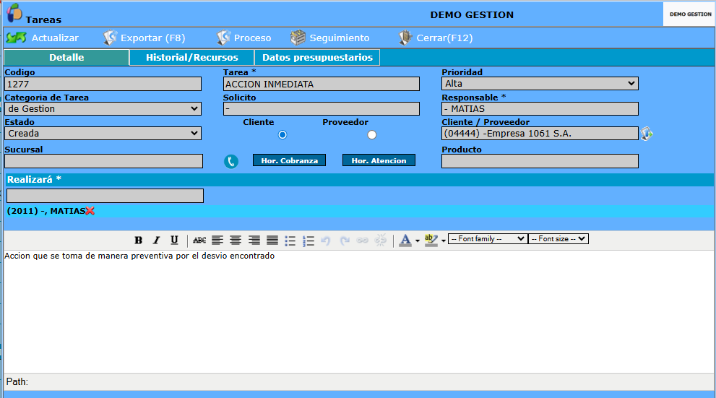Click the Realizará input field
The width and height of the screenshot is (716, 398).
(105, 195)
